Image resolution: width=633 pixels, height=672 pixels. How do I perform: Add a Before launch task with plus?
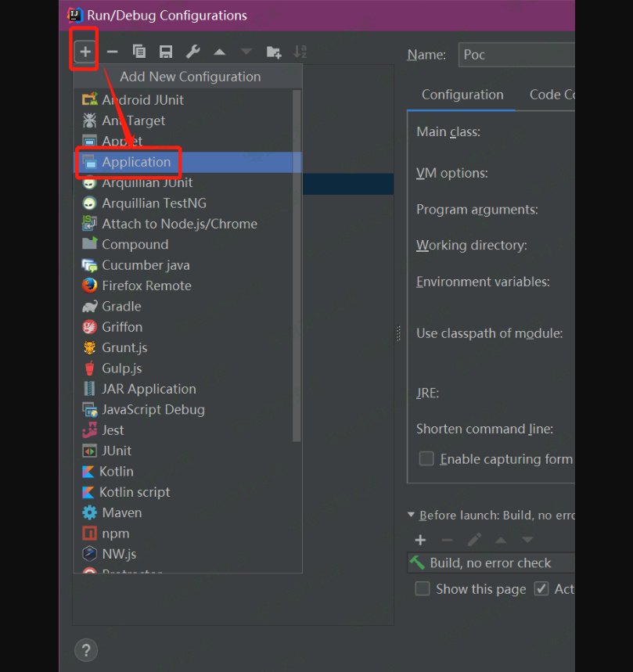(420, 540)
